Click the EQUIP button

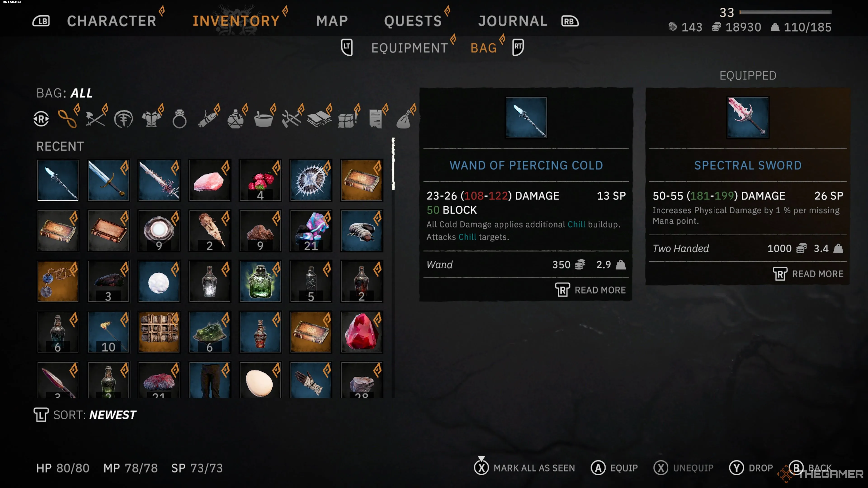click(614, 468)
